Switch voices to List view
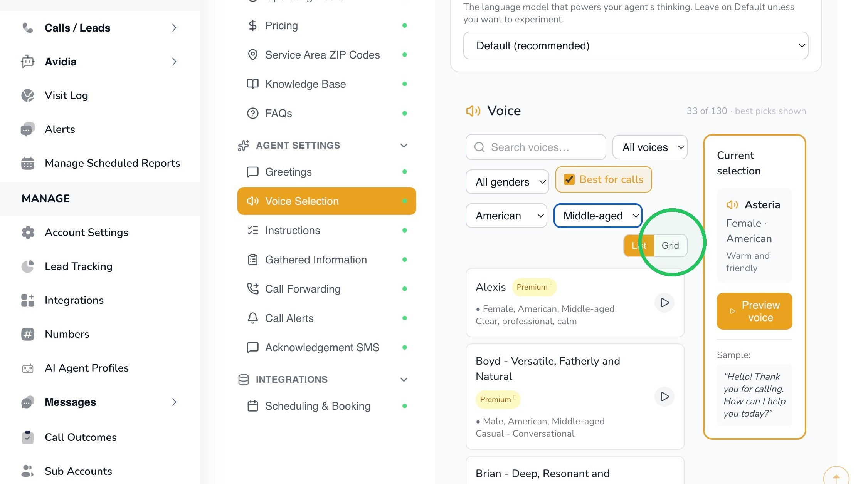The image size is (868, 484). pos(639,246)
